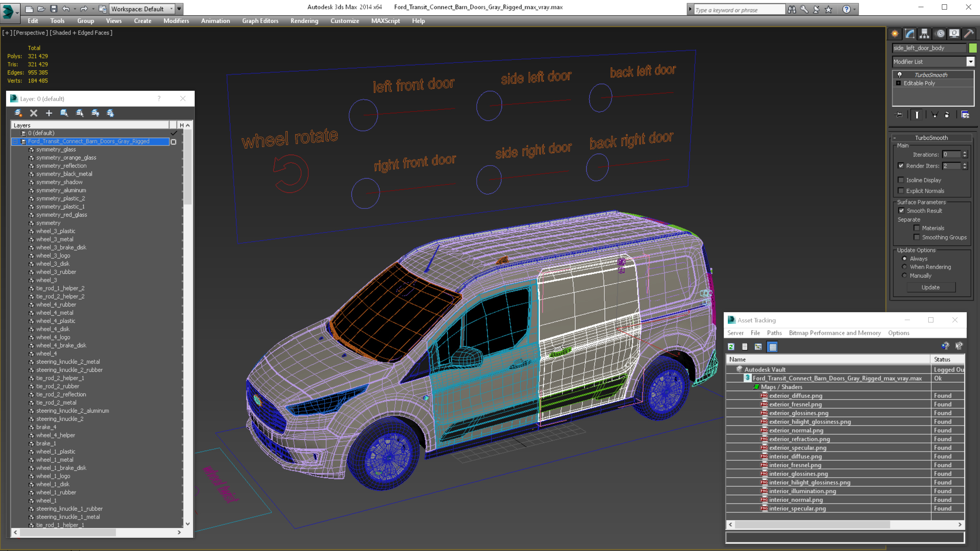Expand the search field arrow in title bar
Screen dimensions: 980x551
[690, 10]
